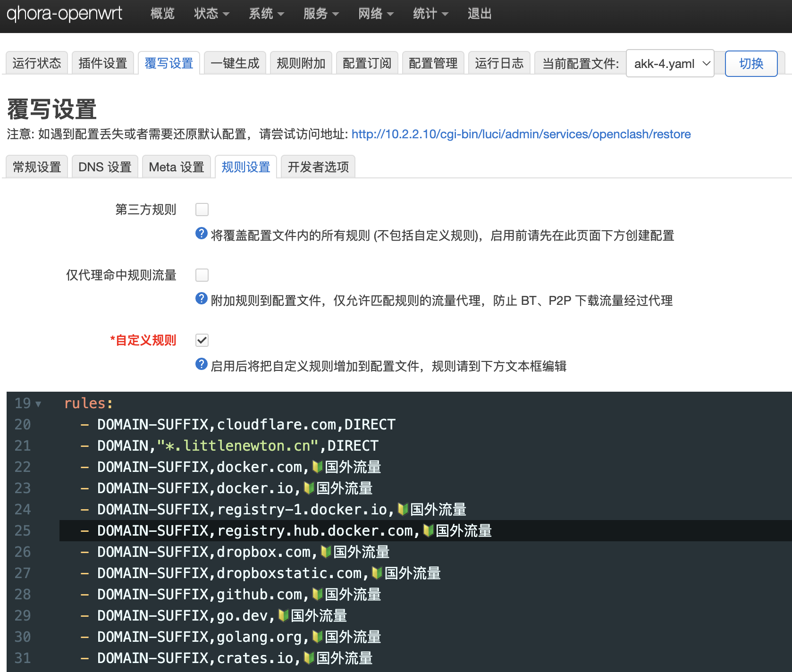Click line number 25 in gutter
Image resolution: width=792 pixels, height=672 pixels.
coord(23,531)
